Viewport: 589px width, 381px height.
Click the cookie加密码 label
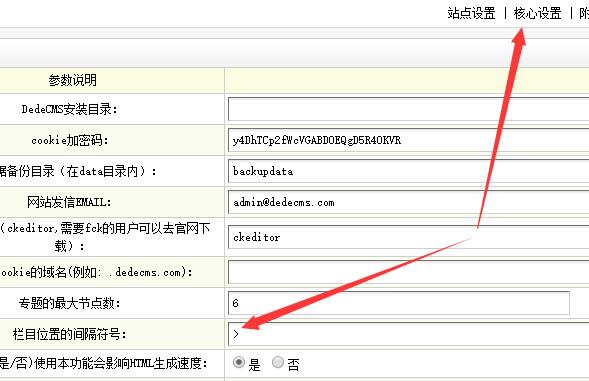[x=69, y=140]
